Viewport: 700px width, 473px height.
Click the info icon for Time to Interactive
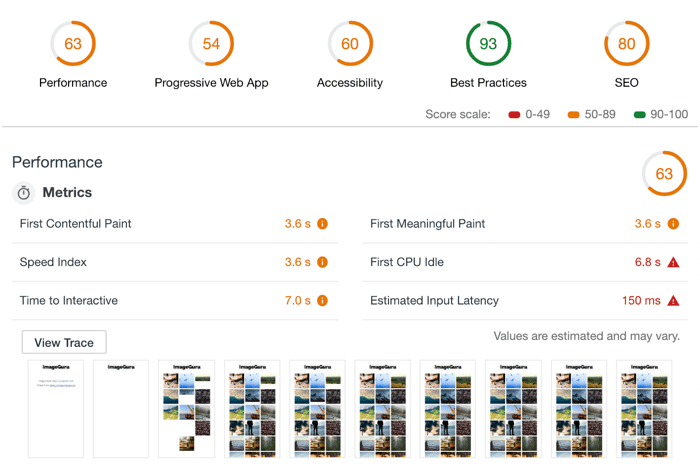(x=322, y=301)
